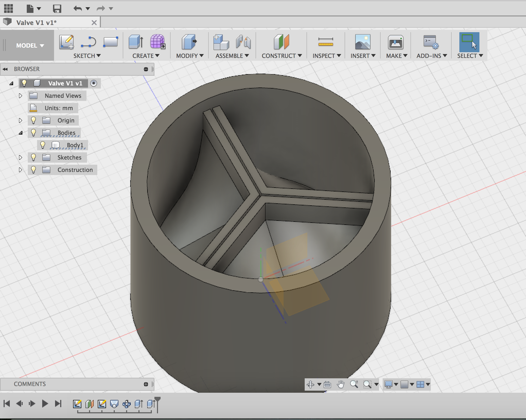Click the Scripts and Add-Ins icon
The height and width of the screenshot is (420, 526).
click(431, 42)
